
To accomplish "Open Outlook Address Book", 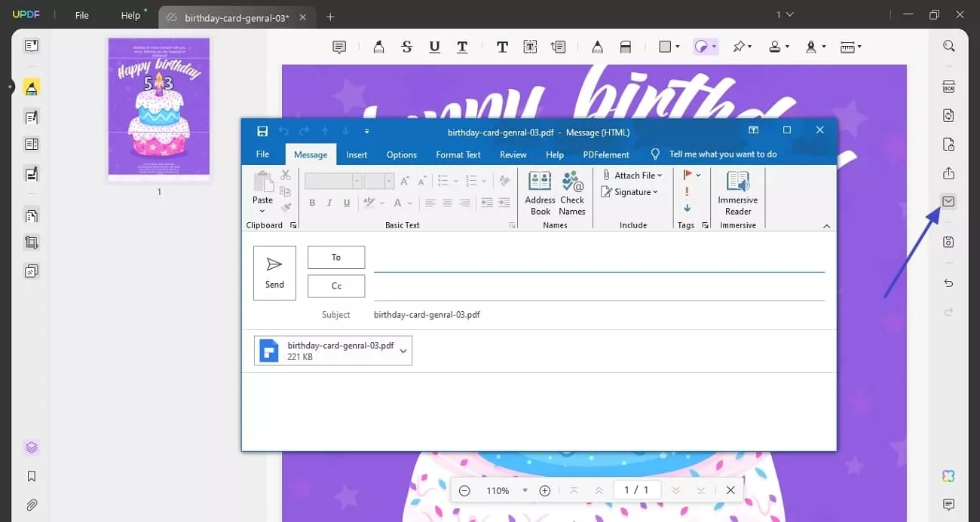I will tap(540, 194).
